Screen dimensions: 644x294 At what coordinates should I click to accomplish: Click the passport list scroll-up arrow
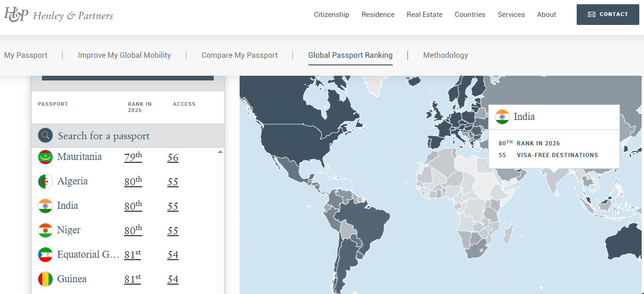(x=220, y=152)
